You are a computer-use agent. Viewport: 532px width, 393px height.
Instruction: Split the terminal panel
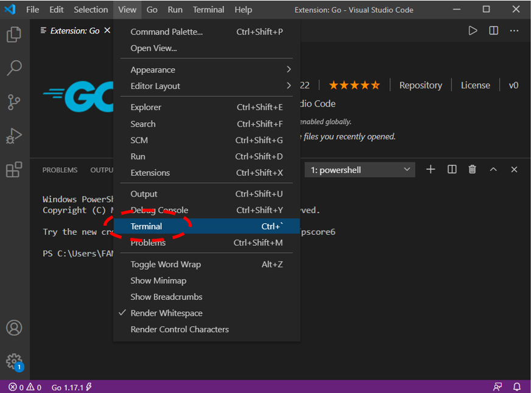click(x=452, y=170)
